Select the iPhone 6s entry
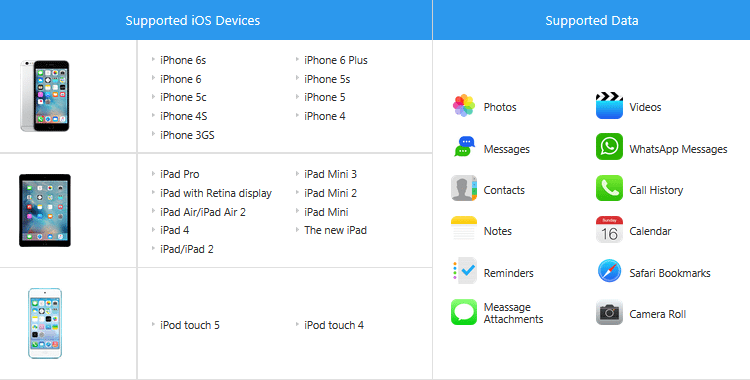Image resolution: width=750 pixels, height=380 pixels. click(183, 60)
